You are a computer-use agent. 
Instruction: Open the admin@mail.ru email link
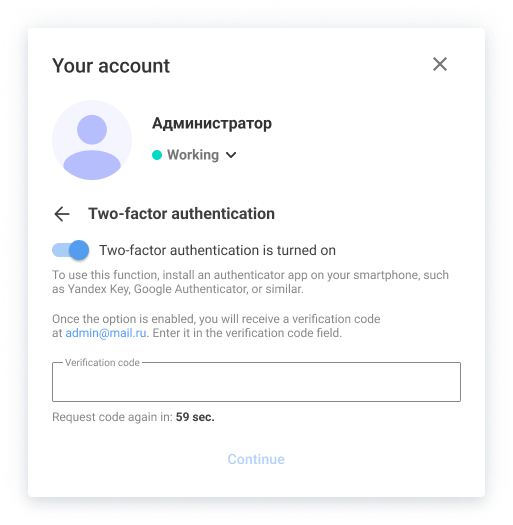coord(106,333)
